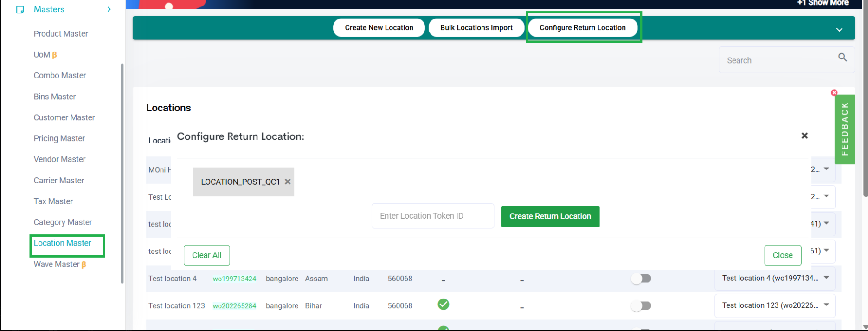868x331 pixels.
Task: Remove the LOCATION_POST_QC1 chip
Action: click(x=288, y=182)
